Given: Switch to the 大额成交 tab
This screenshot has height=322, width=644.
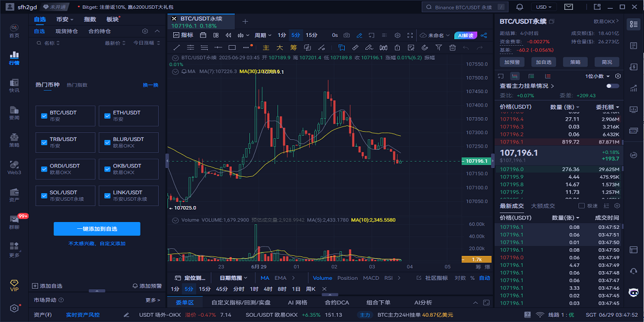Looking at the screenshot, I should [x=543, y=206].
